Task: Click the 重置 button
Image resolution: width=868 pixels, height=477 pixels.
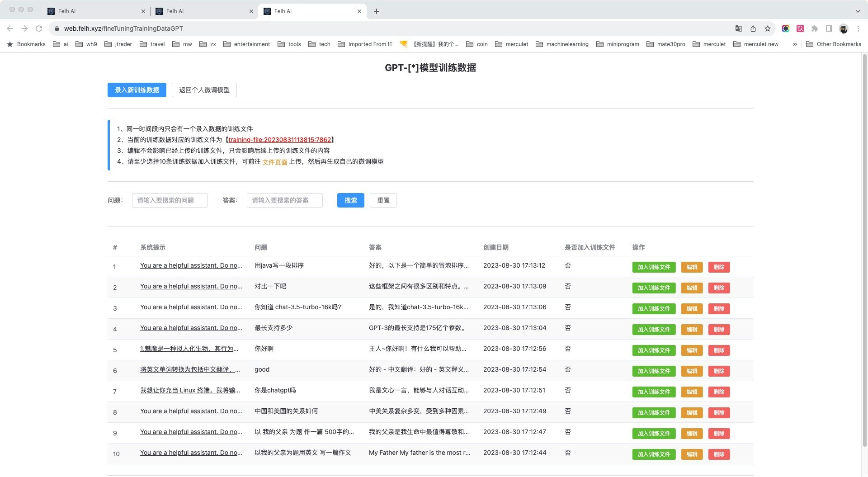Action: point(383,200)
